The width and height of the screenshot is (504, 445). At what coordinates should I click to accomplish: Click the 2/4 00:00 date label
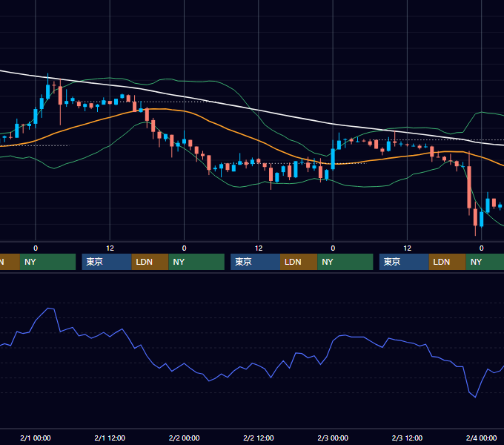click(x=482, y=438)
